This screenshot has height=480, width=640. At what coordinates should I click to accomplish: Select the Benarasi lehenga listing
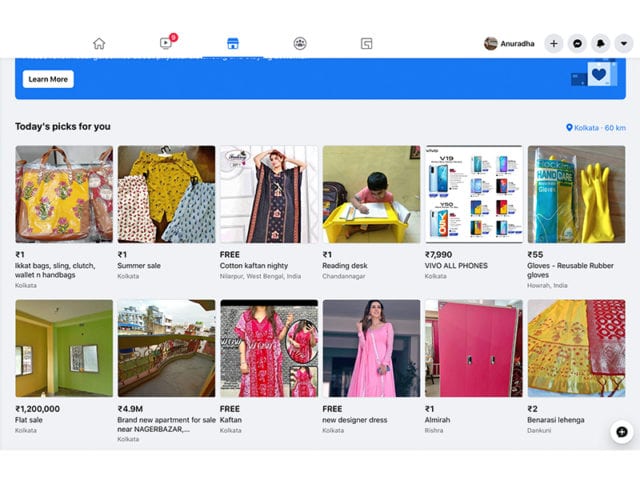pyautogui.click(x=576, y=348)
